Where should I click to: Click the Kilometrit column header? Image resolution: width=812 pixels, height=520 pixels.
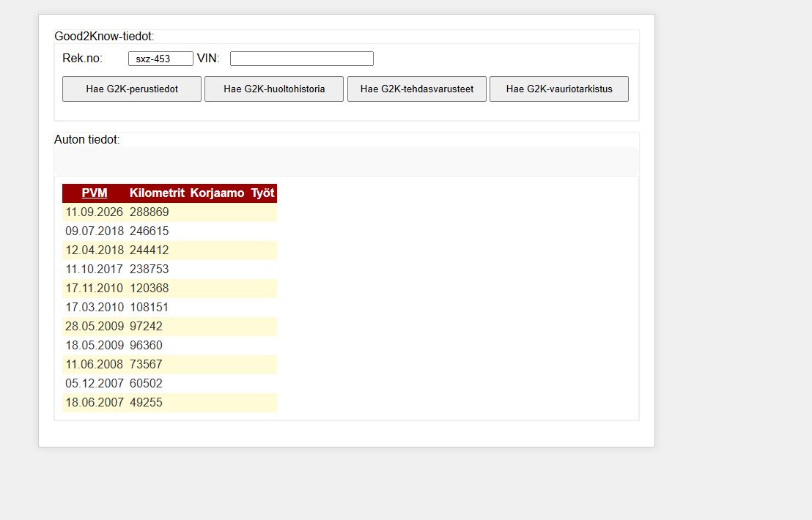157,193
